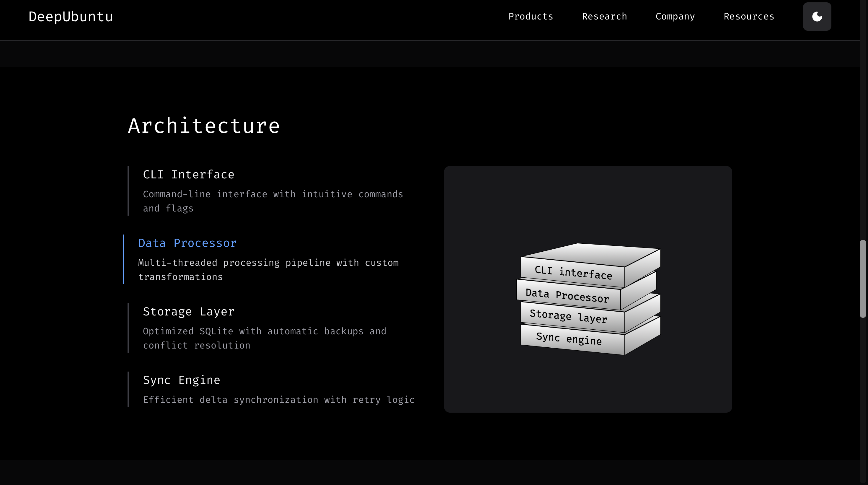This screenshot has width=868, height=485.
Task: Open the Company page
Action: pos(675,16)
